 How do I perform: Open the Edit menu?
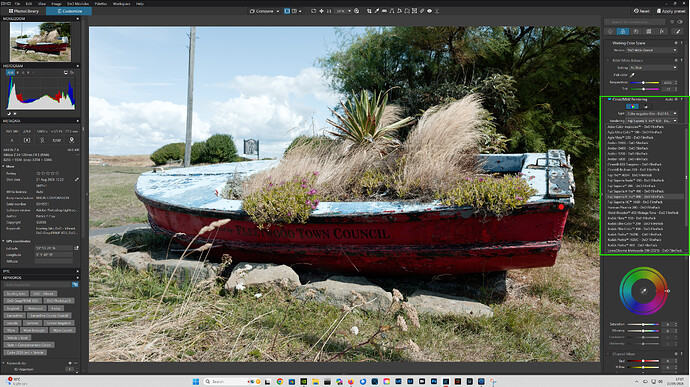tap(29, 4)
